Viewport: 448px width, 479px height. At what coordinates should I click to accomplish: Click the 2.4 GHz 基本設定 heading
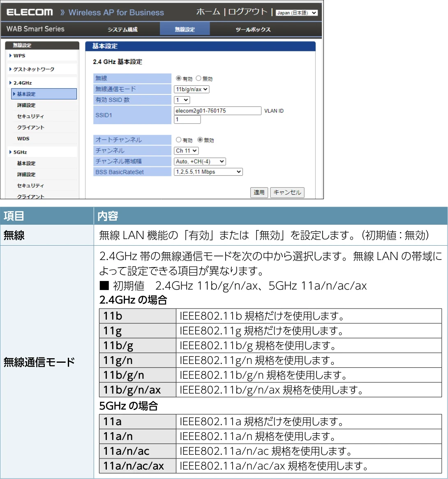coord(118,62)
